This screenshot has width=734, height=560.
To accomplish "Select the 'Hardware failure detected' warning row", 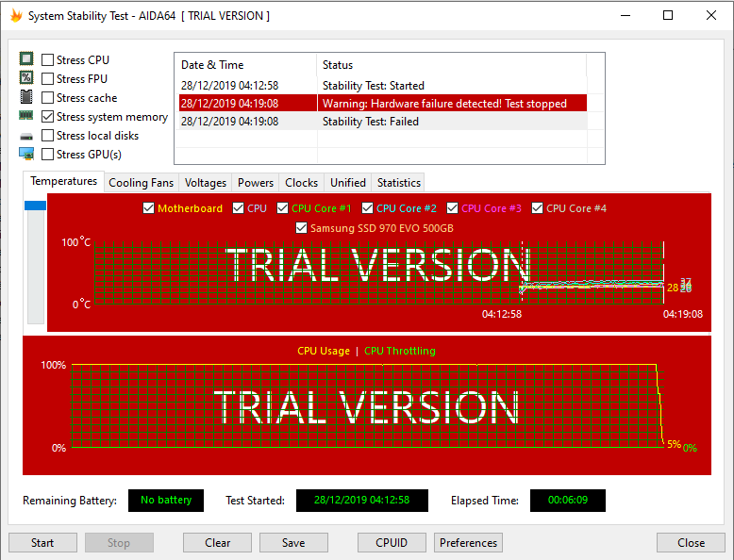I will pos(383,104).
